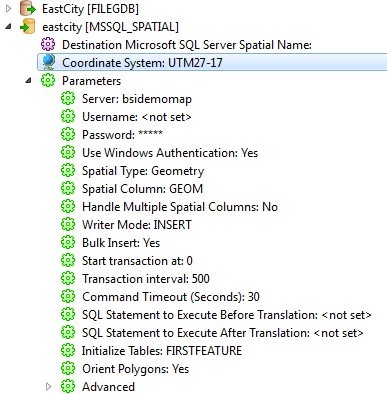Click the eastcity MSSQL_SPATIAL writer database icon

(28, 27)
